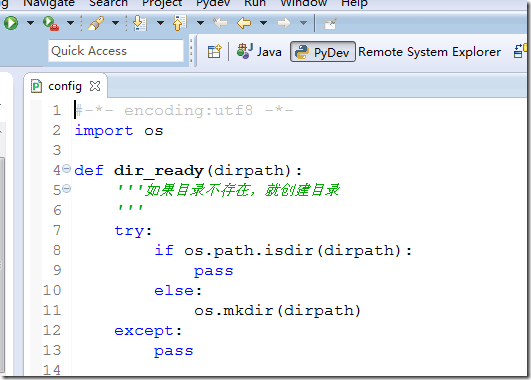Go to Next Annotation icon
Screen dimensions: 531x380
point(139,23)
